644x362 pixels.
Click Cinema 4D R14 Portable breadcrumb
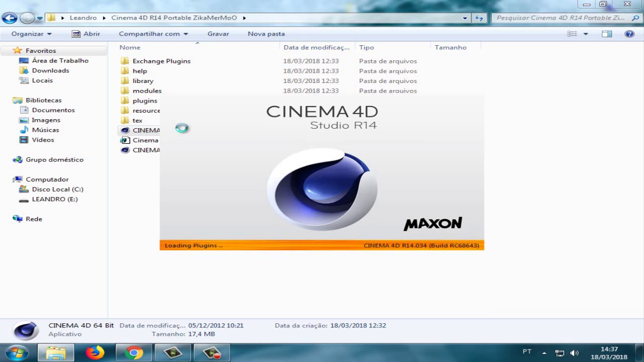tap(174, 18)
